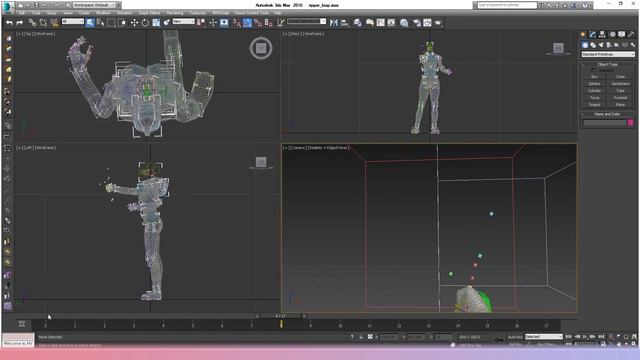
Task: Click Play Animation button
Action: click(585, 337)
